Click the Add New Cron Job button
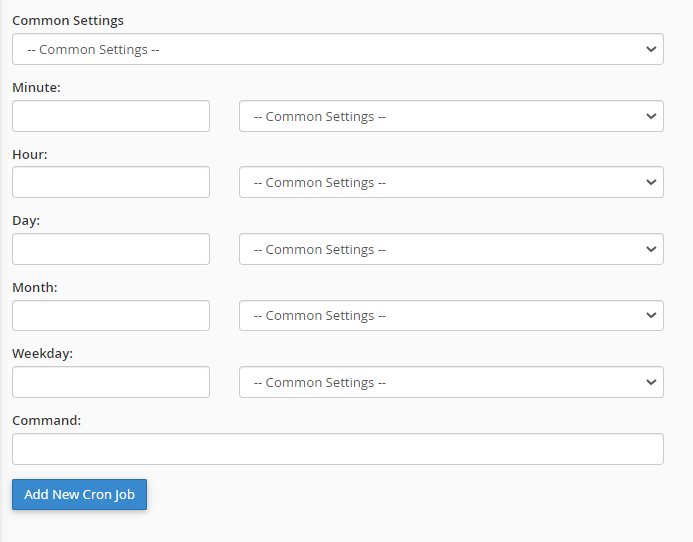Screen dimensions: 693x542 coord(80,494)
